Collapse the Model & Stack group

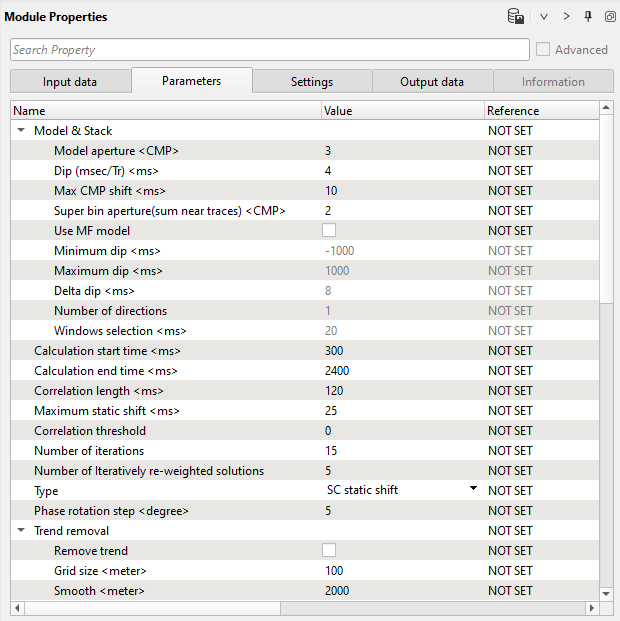21,131
